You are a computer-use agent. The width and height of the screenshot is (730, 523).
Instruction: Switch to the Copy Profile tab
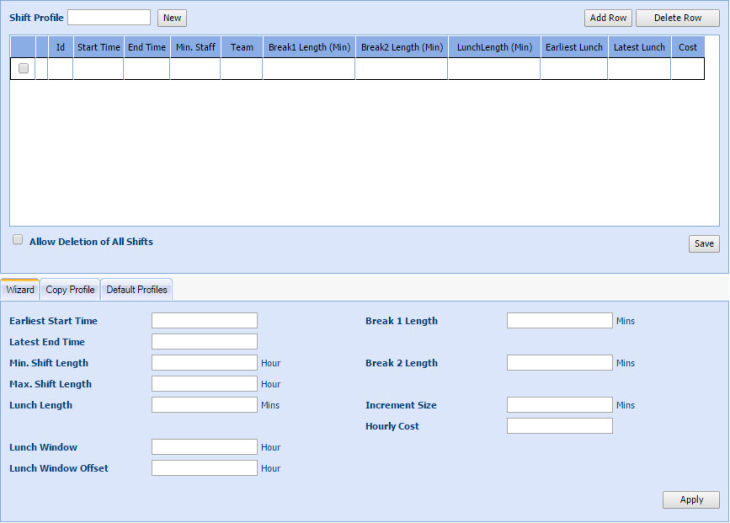[x=70, y=290]
